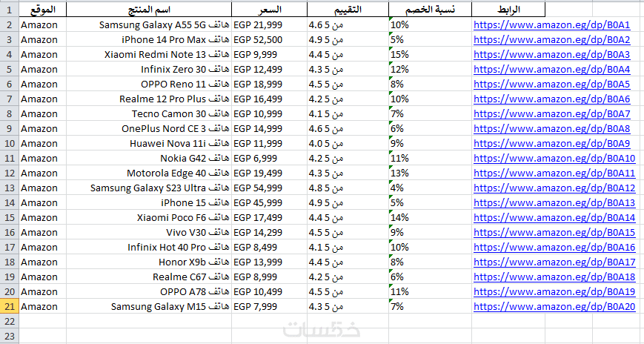Select the EGP 6,999 price cell

(x=270, y=158)
